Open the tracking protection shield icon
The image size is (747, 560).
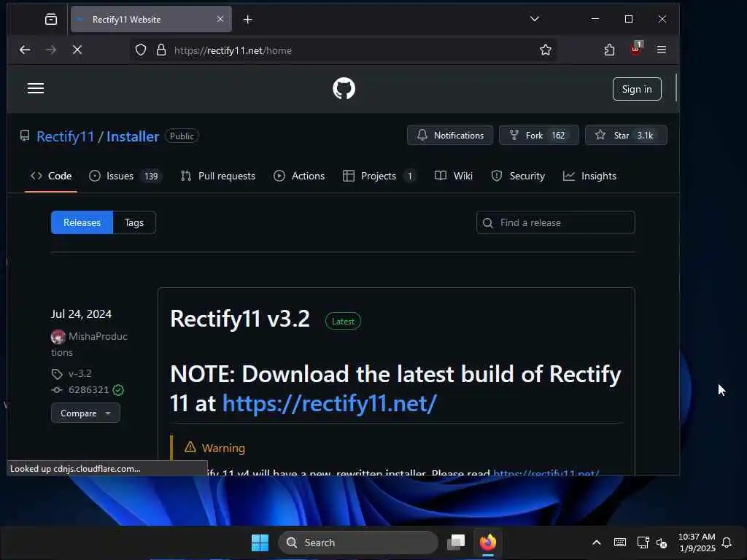coord(141,50)
